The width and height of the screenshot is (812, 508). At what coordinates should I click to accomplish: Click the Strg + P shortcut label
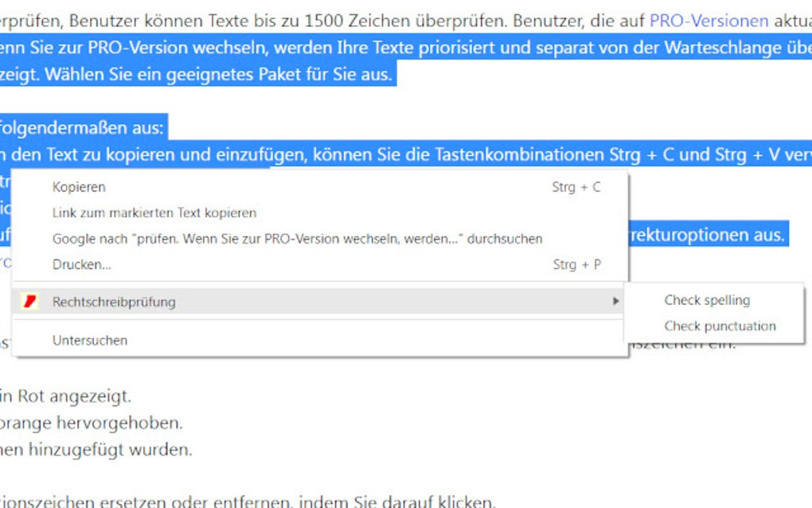(576, 264)
